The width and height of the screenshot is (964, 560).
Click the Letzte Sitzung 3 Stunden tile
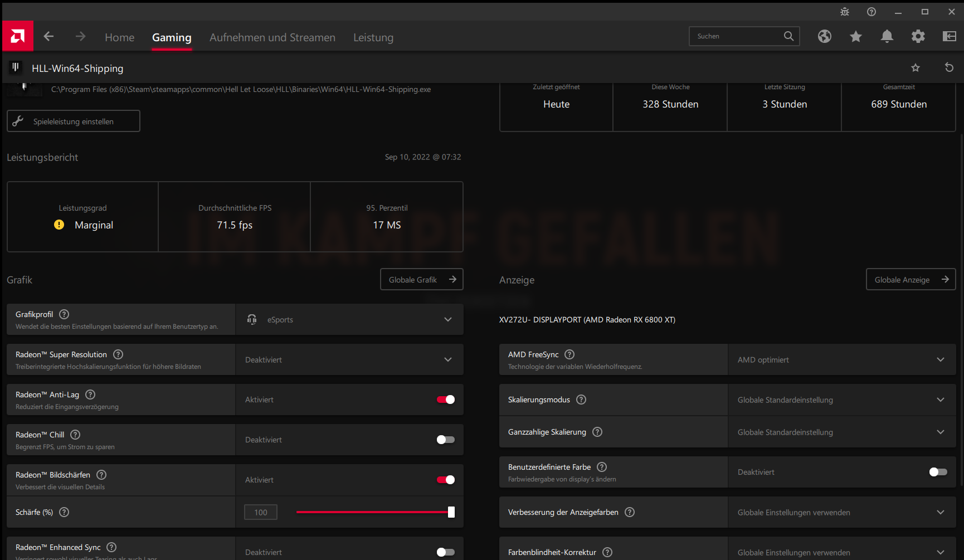click(x=785, y=107)
